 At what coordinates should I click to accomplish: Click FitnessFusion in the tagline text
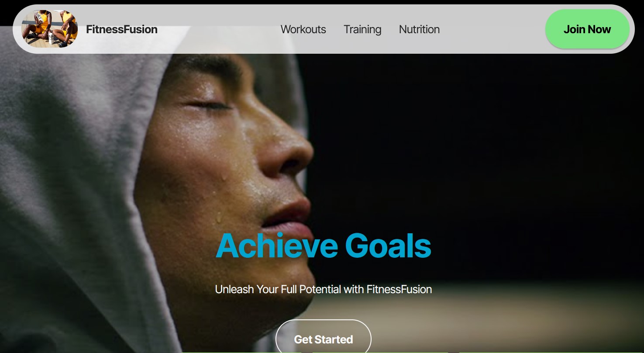click(399, 289)
